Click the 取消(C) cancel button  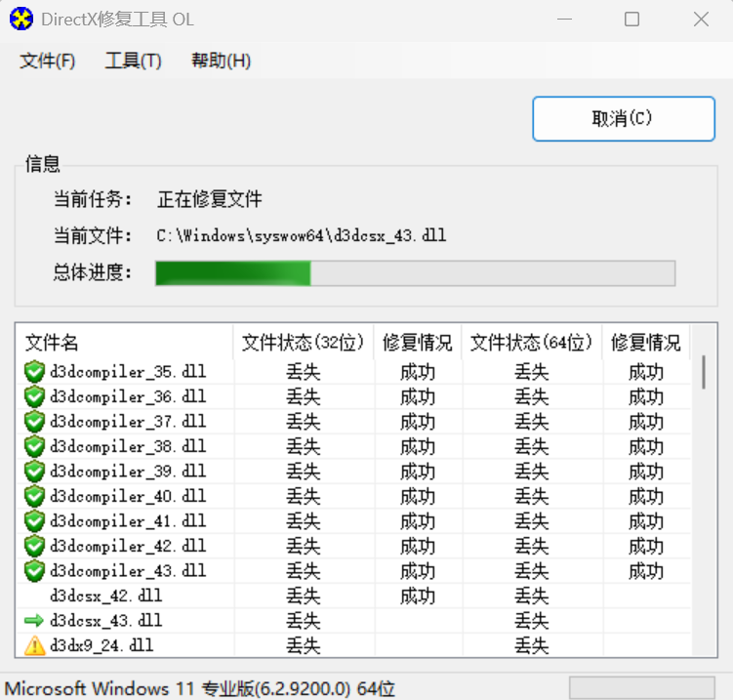coord(624,119)
